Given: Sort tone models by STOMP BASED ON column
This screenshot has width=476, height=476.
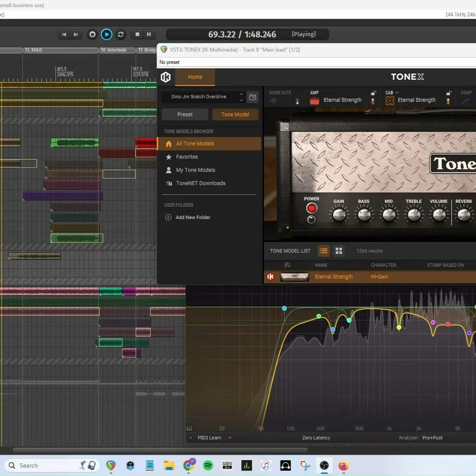Looking at the screenshot, I should coord(445,265).
